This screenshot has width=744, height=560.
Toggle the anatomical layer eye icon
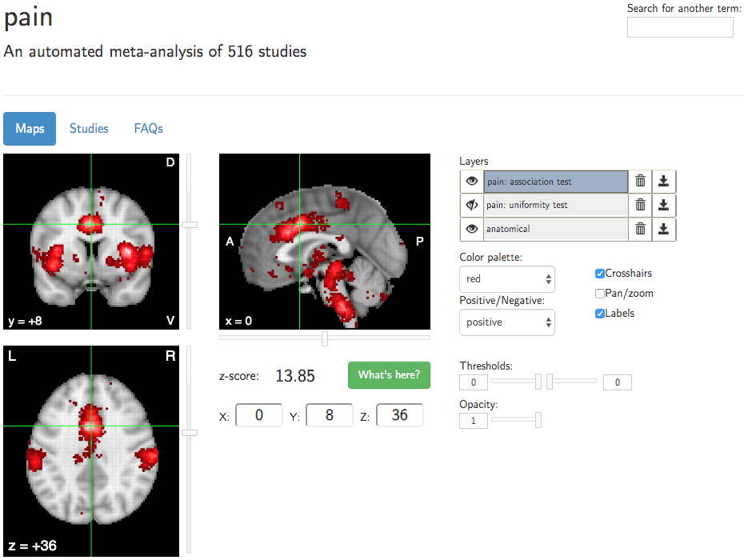[x=472, y=229]
